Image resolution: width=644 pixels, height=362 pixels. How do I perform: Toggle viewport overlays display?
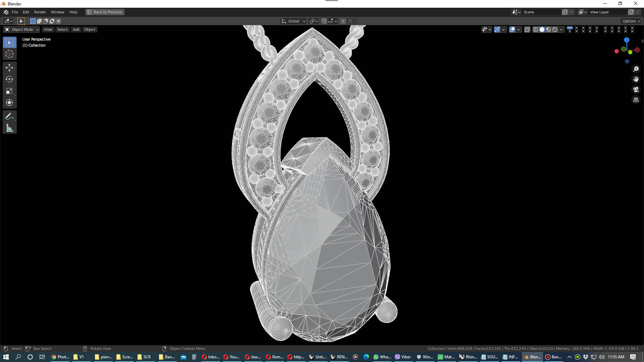[512, 29]
